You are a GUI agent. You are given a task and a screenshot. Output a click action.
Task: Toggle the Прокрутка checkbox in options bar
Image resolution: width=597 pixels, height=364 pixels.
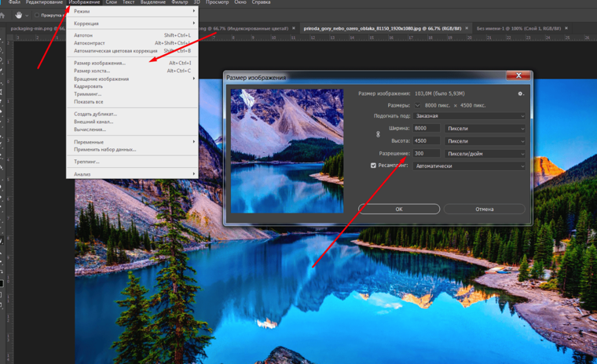[x=36, y=15]
